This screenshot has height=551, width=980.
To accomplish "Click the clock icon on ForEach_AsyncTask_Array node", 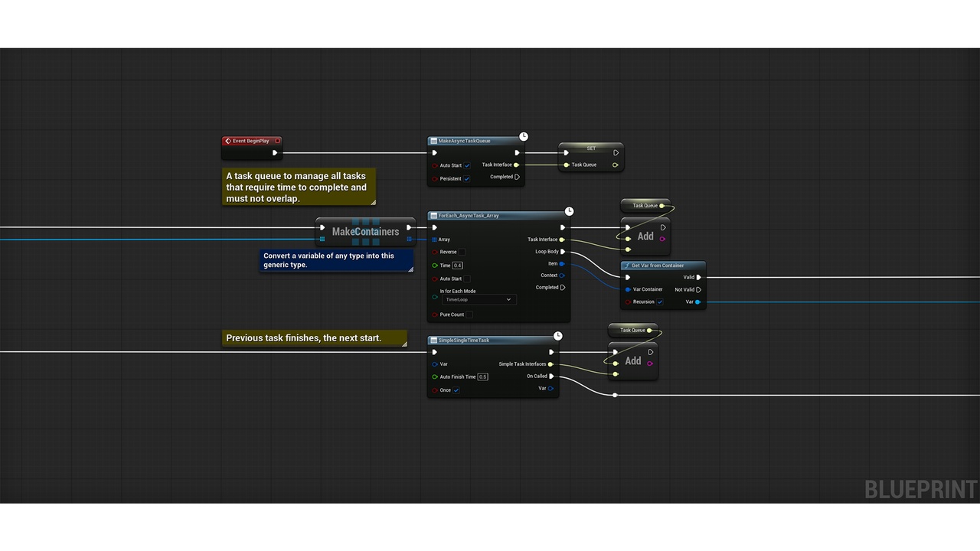I will click(x=569, y=211).
